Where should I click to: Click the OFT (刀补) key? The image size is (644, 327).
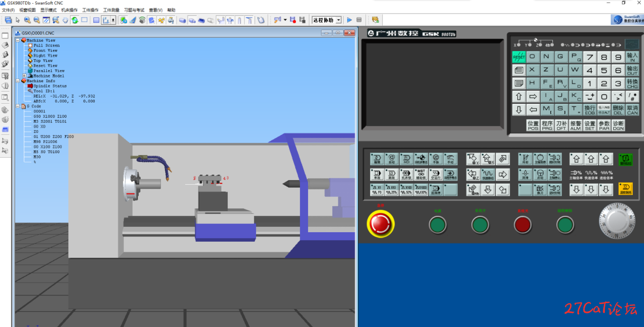pos(561,125)
